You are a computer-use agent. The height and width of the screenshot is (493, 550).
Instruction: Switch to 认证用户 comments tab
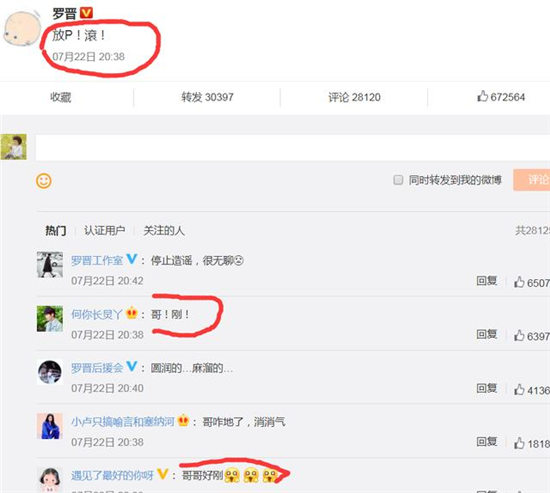click(x=105, y=231)
